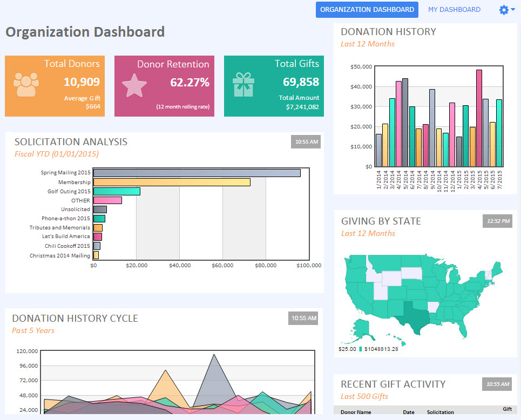Select the Spring Mailing 2015 bar
The width and height of the screenshot is (521, 420).
(197, 173)
